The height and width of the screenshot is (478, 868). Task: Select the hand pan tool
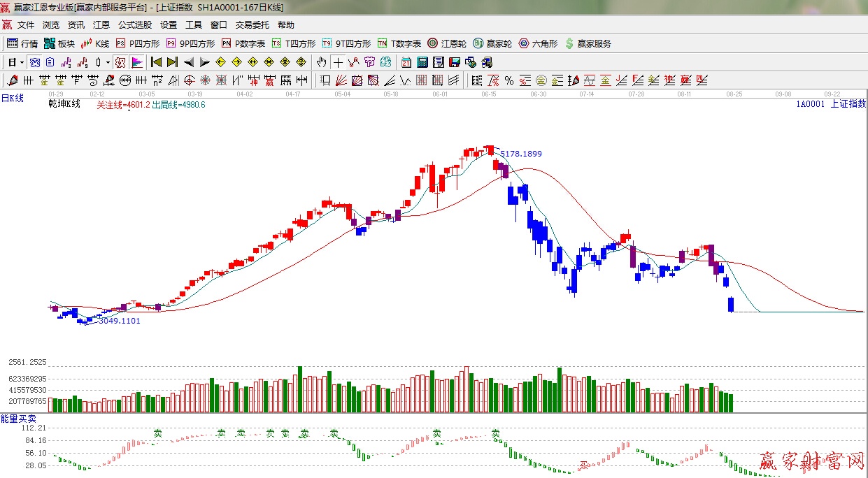[321, 62]
